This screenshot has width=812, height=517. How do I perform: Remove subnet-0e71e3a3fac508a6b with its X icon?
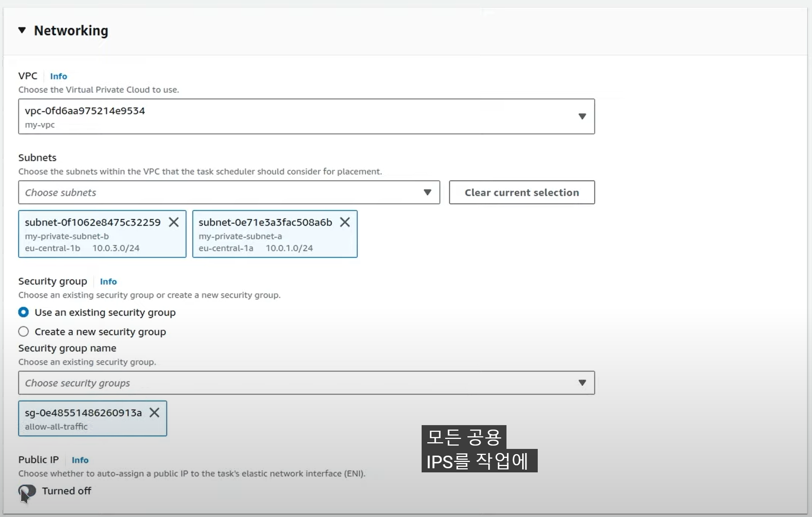345,222
